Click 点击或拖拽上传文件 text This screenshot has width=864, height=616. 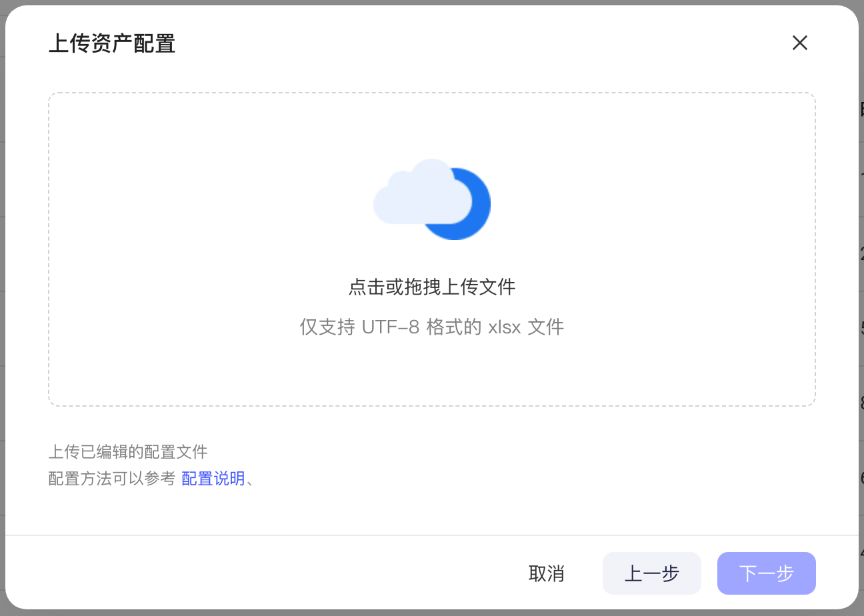click(x=432, y=287)
